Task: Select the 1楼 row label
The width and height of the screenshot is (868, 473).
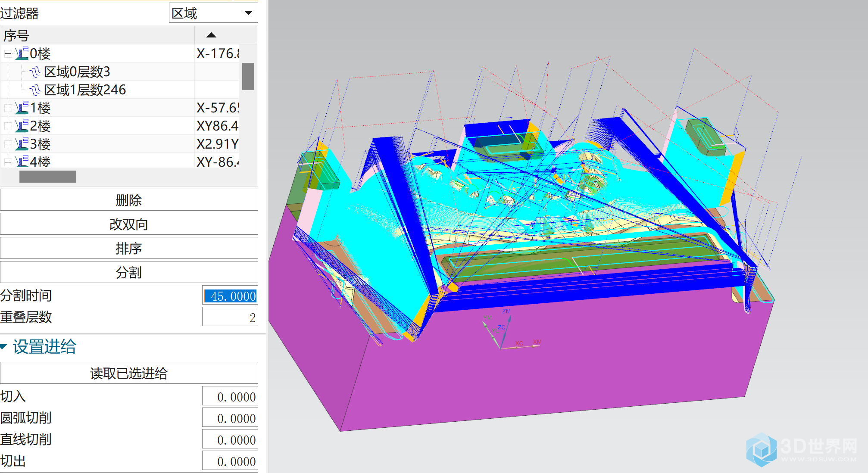Action: (x=40, y=108)
